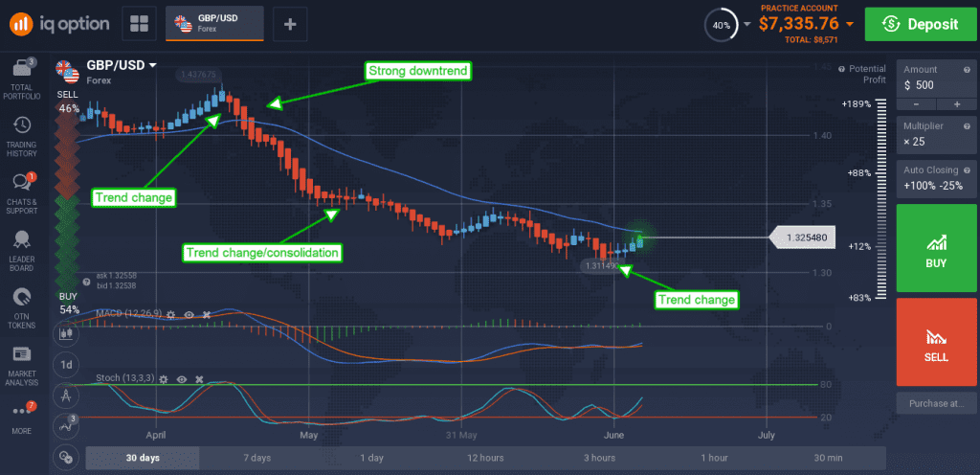Image resolution: width=980 pixels, height=475 pixels.
Task: Open Total Portfolio in sidebar
Action: (x=24, y=79)
